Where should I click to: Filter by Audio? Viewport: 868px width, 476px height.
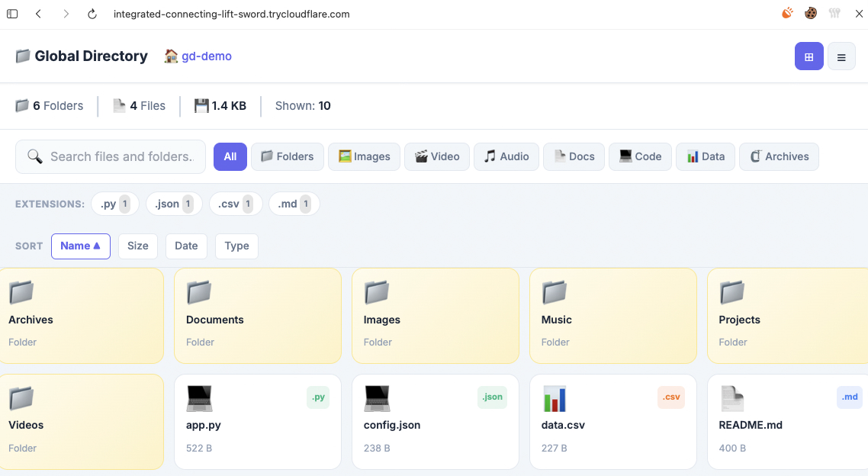point(506,156)
